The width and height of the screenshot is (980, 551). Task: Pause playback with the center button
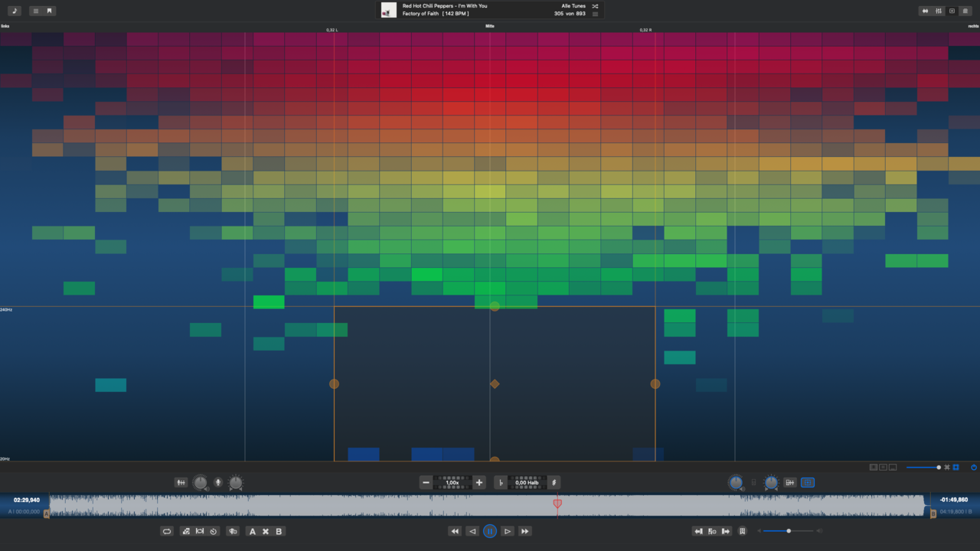(490, 531)
